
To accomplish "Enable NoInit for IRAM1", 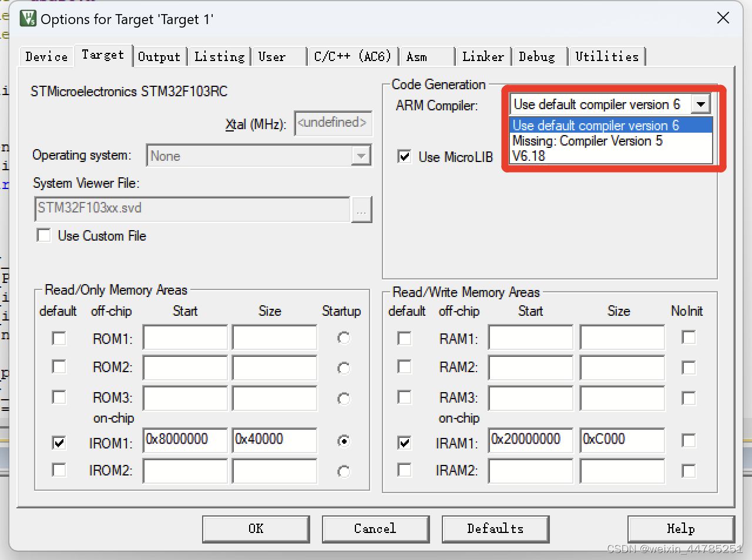I will pos(689,441).
